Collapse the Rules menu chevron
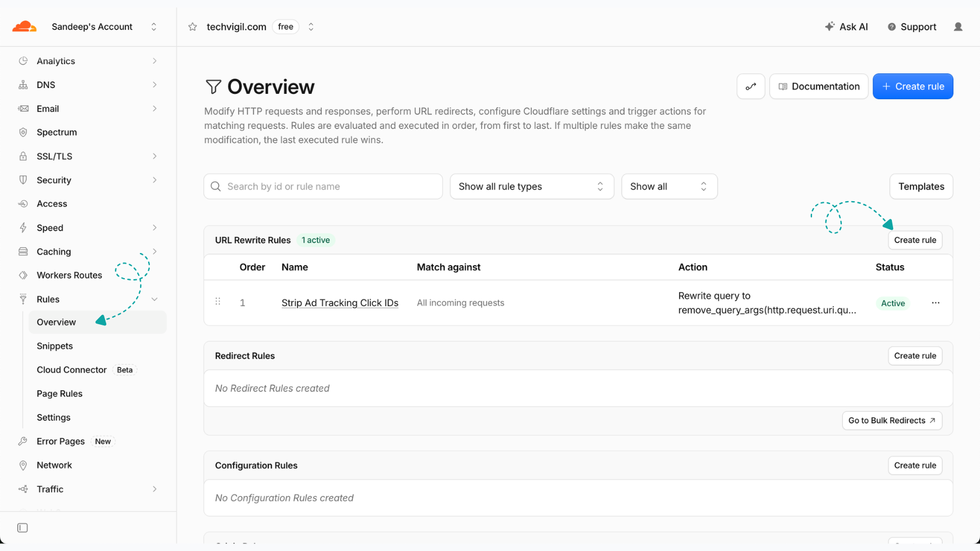 point(155,299)
